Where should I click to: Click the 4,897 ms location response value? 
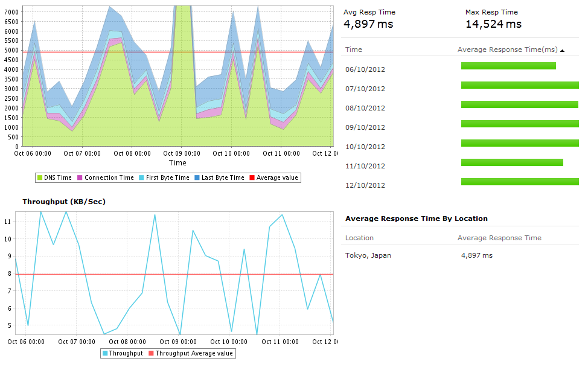pyautogui.click(x=477, y=255)
